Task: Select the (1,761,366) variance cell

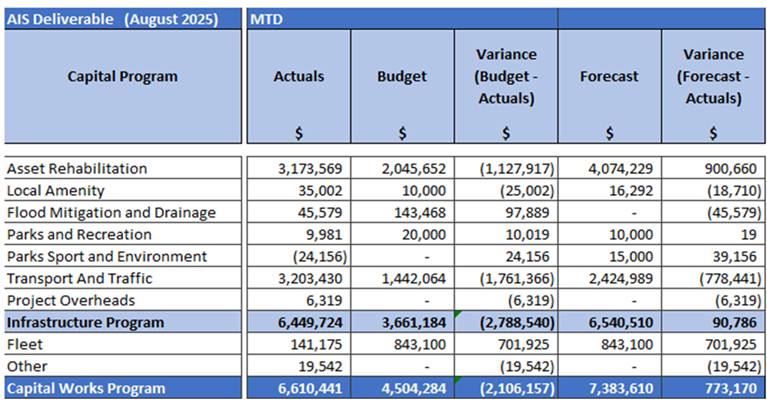Action: tap(506, 278)
